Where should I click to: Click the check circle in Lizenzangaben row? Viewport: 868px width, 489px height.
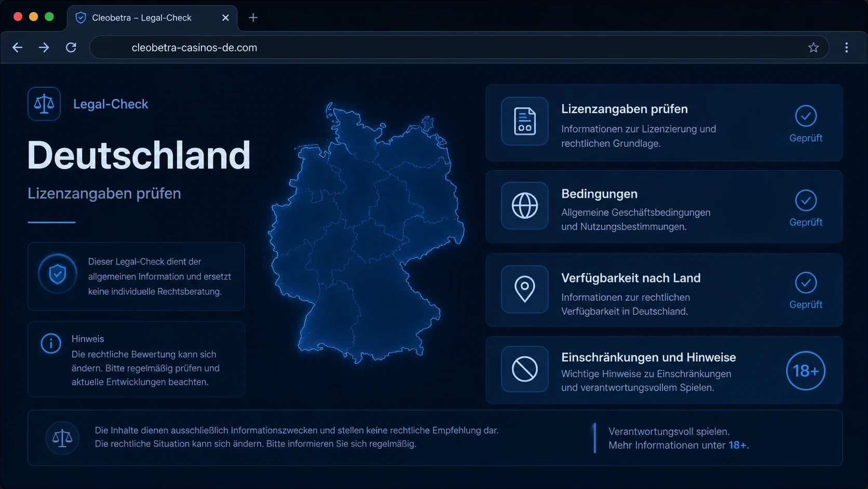(x=806, y=116)
